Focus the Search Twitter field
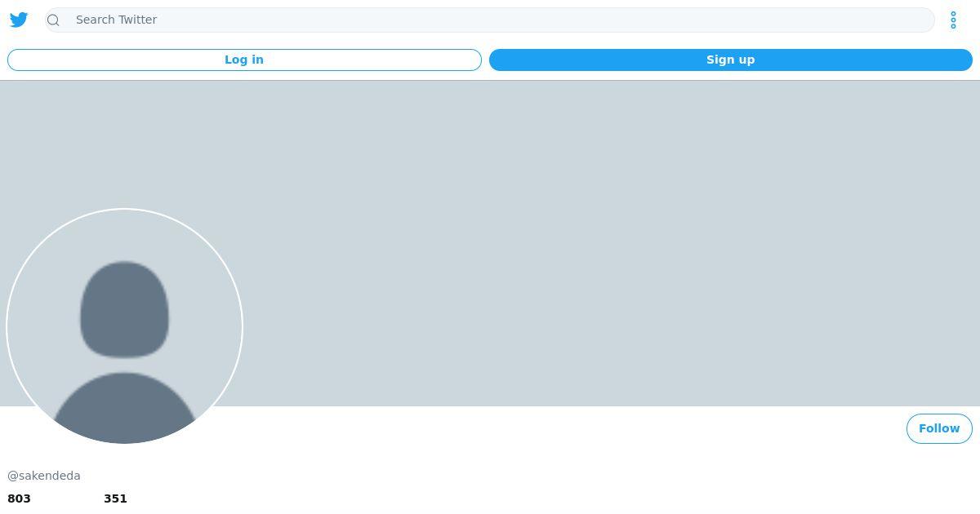Image resolution: width=980 pixels, height=514 pixels. pos(490,20)
